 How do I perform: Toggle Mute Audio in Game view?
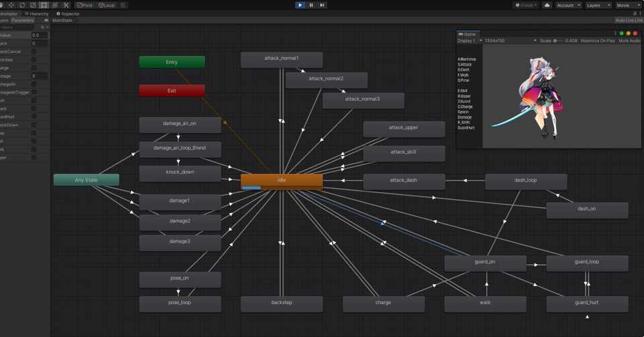point(629,41)
